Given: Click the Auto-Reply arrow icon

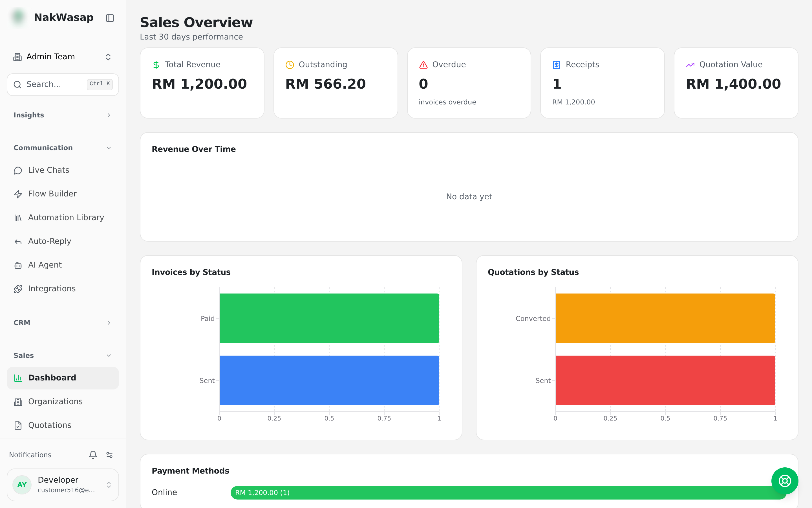Looking at the screenshot, I should [x=18, y=242].
